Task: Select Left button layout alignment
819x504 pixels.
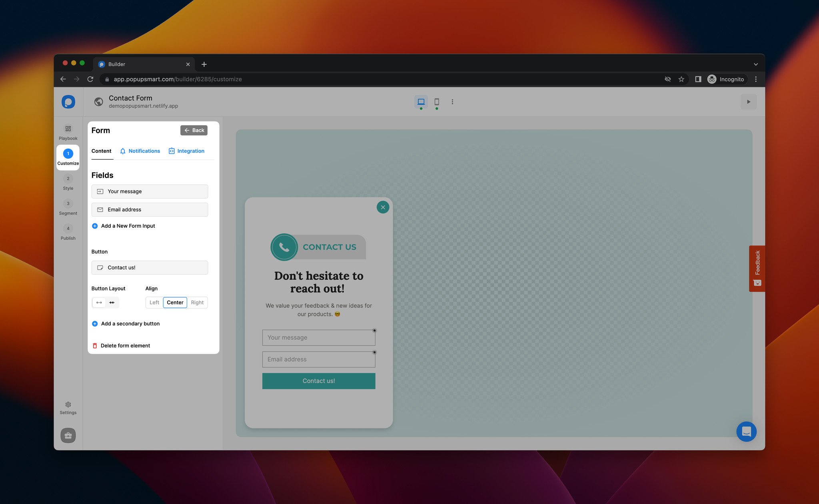Action: [154, 302]
